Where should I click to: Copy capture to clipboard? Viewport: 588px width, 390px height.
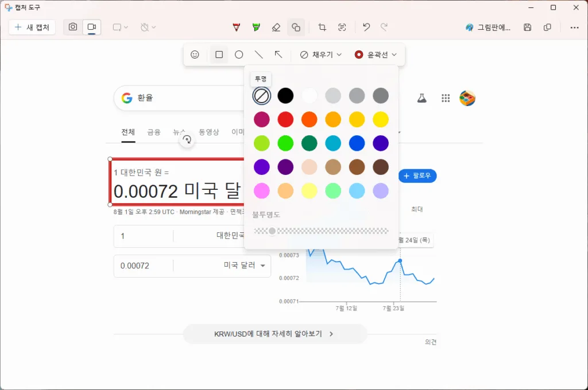(x=547, y=27)
